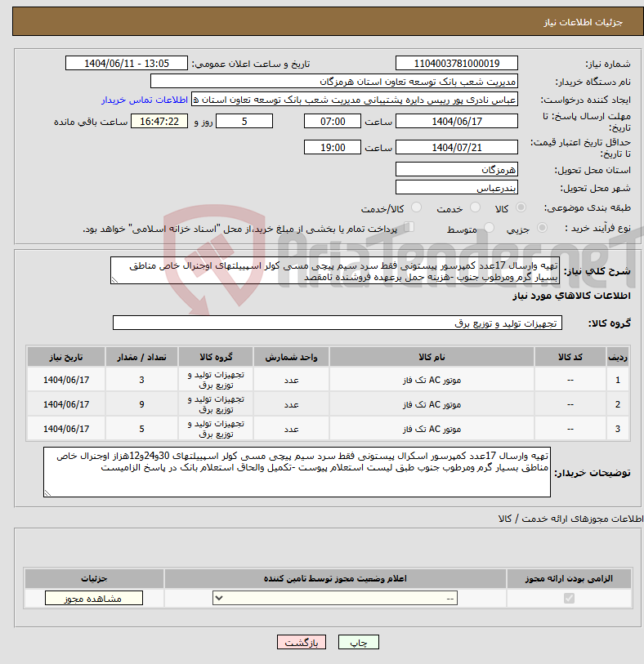
Task: Click the item name in row 3
Action: [x=432, y=429]
